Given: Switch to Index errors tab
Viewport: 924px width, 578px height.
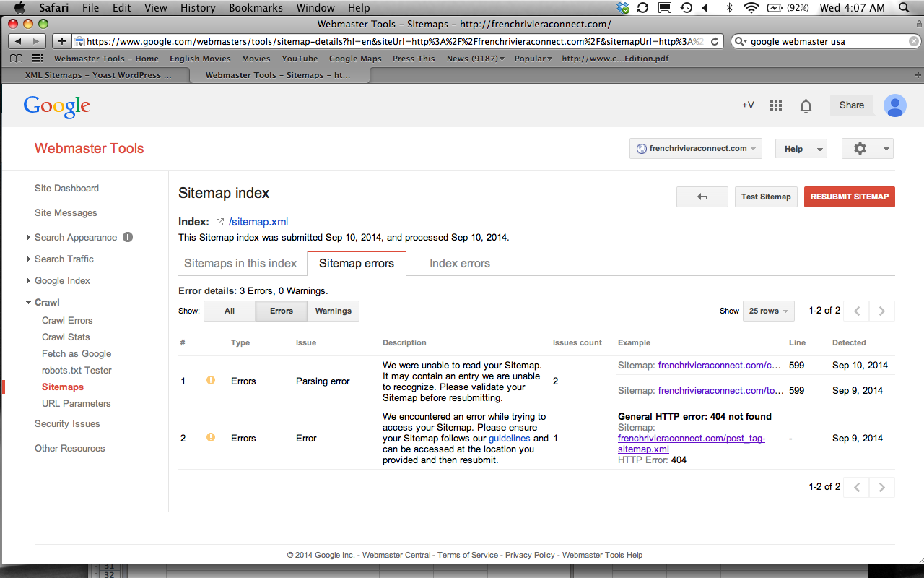Looking at the screenshot, I should [x=459, y=263].
